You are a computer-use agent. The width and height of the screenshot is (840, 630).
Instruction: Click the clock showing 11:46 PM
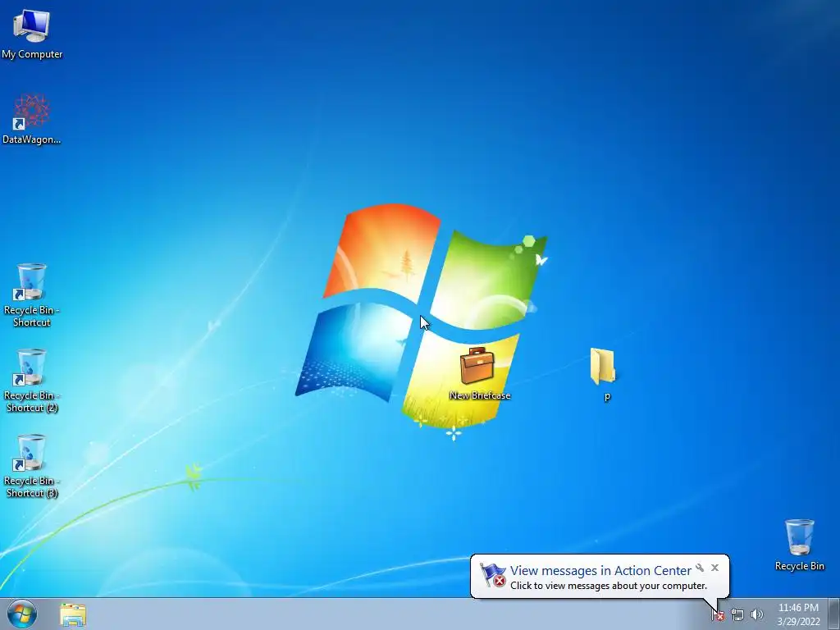pos(798,608)
